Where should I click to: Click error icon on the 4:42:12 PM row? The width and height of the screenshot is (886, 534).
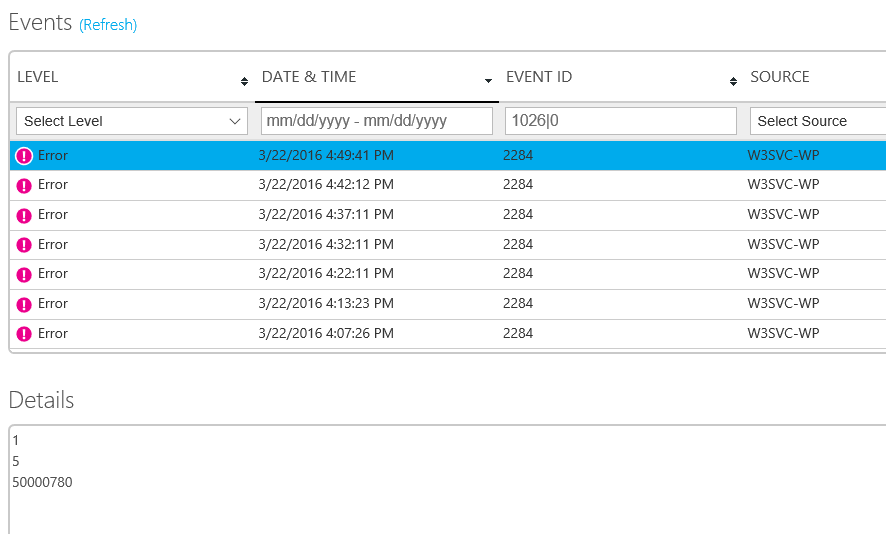point(25,185)
